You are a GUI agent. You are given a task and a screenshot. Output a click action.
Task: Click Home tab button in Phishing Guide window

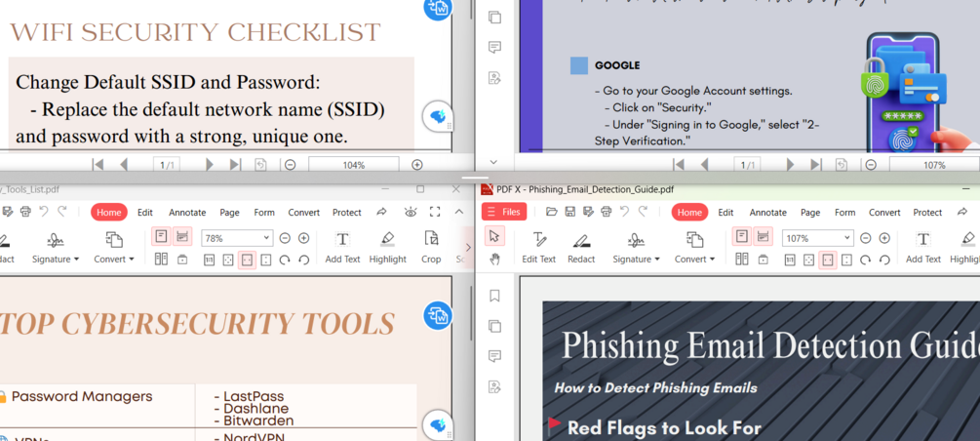(690, 212)
